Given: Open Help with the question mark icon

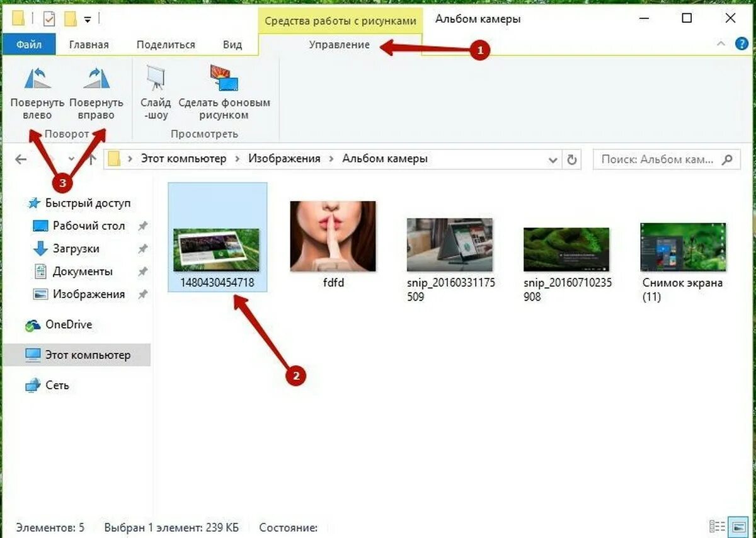Looking at the screenshot, I should 742,43.
